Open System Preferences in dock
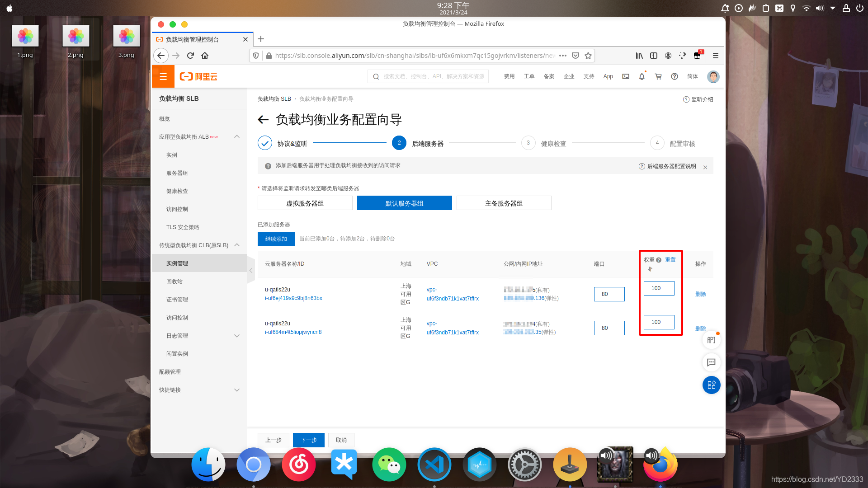The height and width of the screenshot is (488, 868). coord(525,465)
